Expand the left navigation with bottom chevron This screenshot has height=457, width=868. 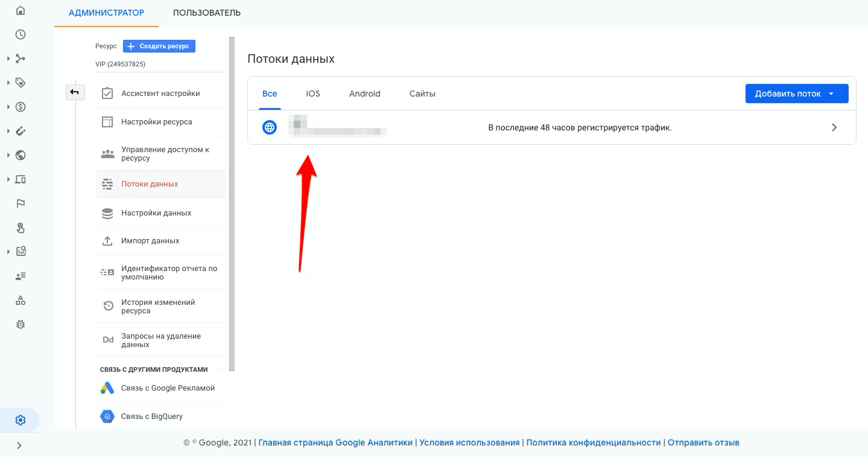click(x=19, y=446)
